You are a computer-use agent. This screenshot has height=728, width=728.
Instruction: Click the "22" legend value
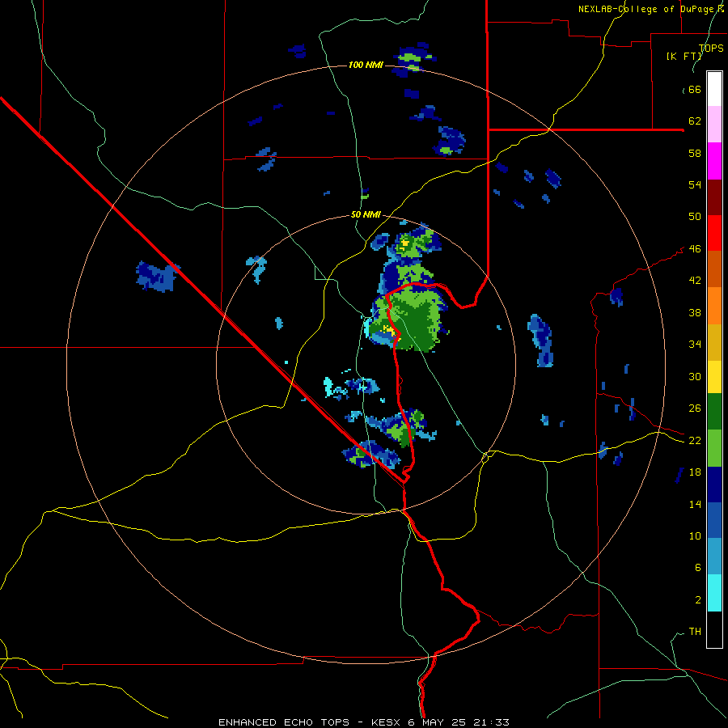pos(695,440)
